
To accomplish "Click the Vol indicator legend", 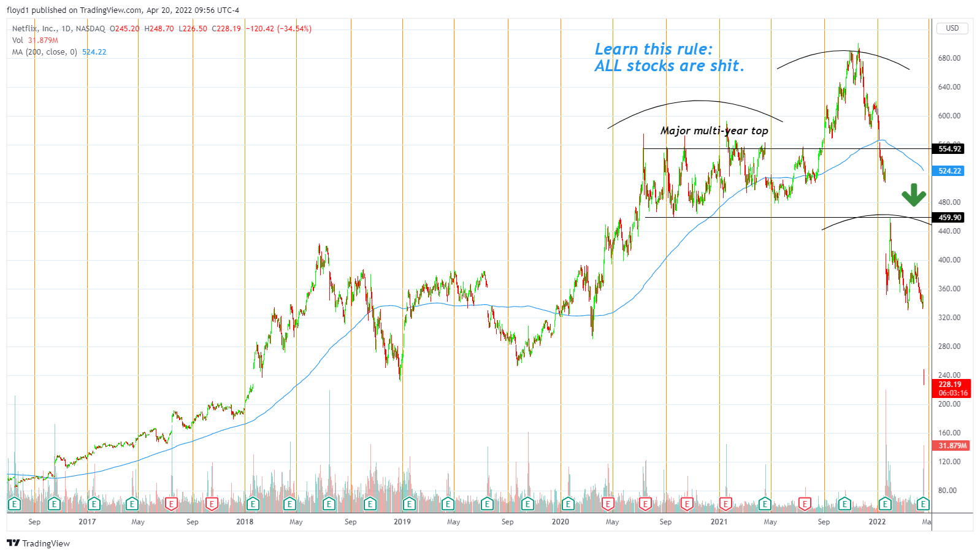I will [x=35, y=40].
